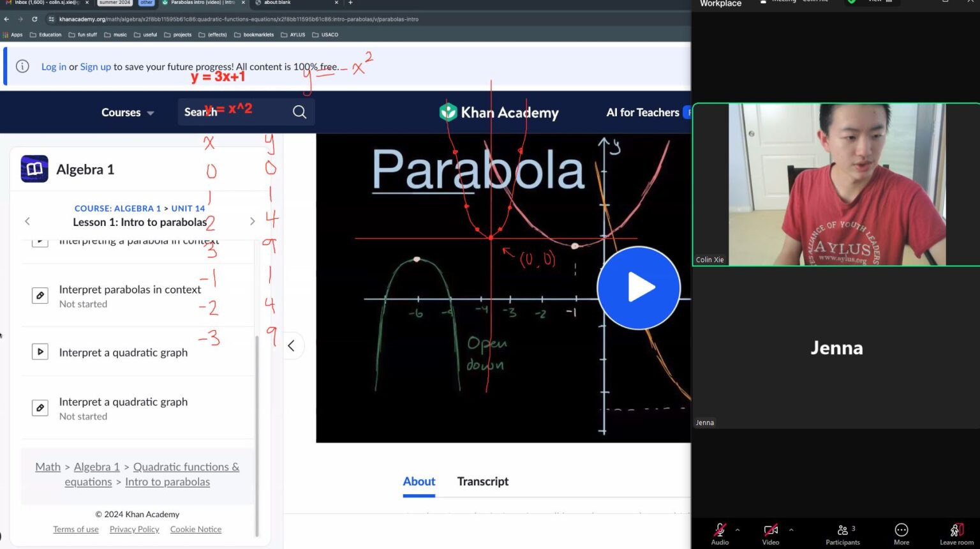Go to the previous lesson arrow
Screen dimensions: 980x549
(x=27, y=221)
